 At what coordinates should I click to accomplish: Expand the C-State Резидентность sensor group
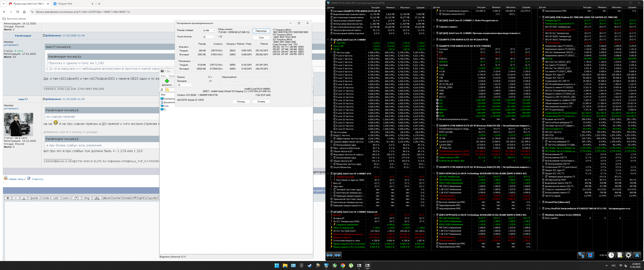click(x=434, y=21)
